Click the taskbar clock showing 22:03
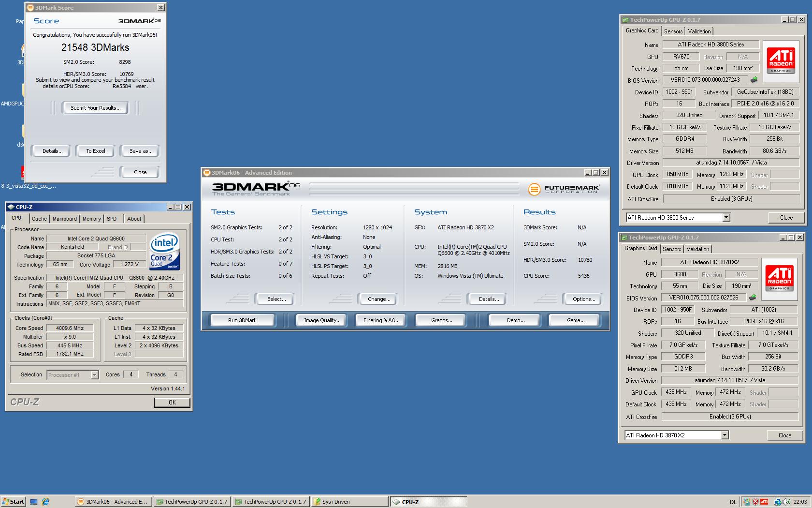The height and width of the screenshot is (508, 812). click(x=800, y=502)
